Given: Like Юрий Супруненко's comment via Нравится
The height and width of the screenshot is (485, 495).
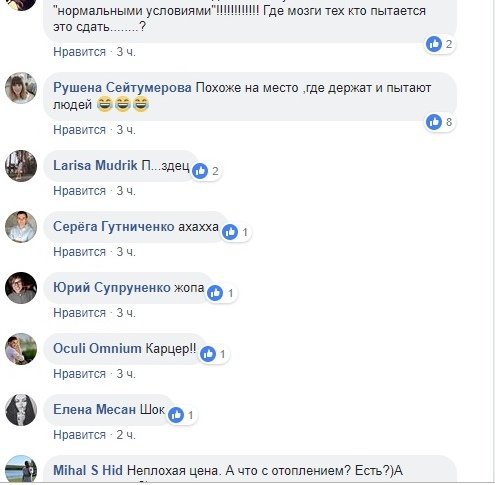Looking at the screenshot, I should tap(79, 313).
